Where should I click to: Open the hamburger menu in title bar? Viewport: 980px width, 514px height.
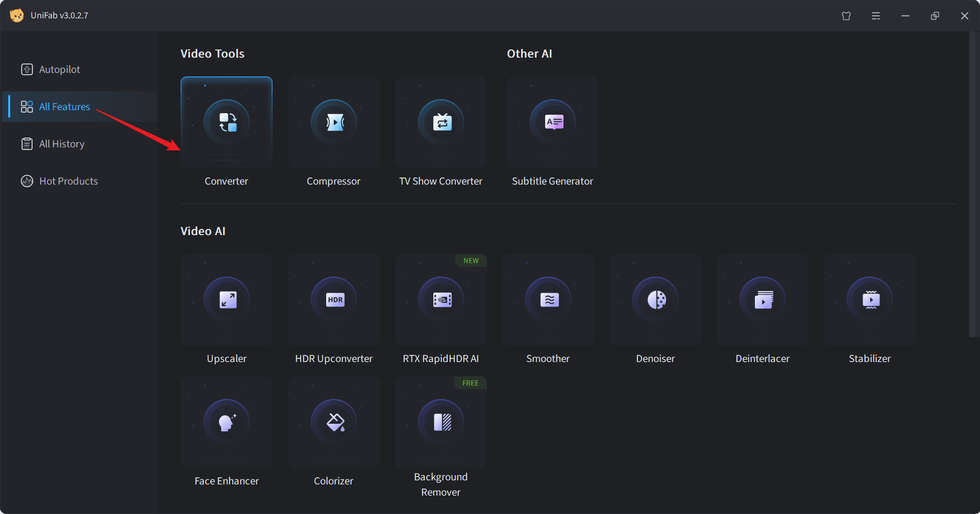click(x=876, y=16)
